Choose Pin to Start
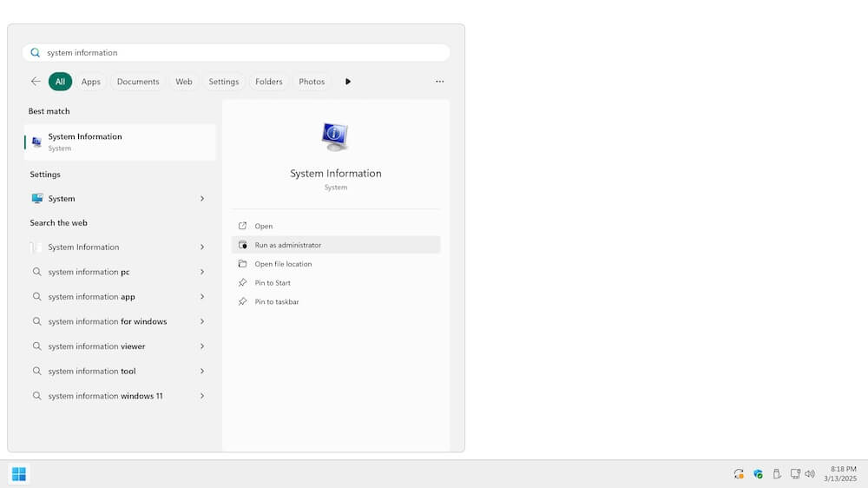868x488 pixels. click(335, 282)
